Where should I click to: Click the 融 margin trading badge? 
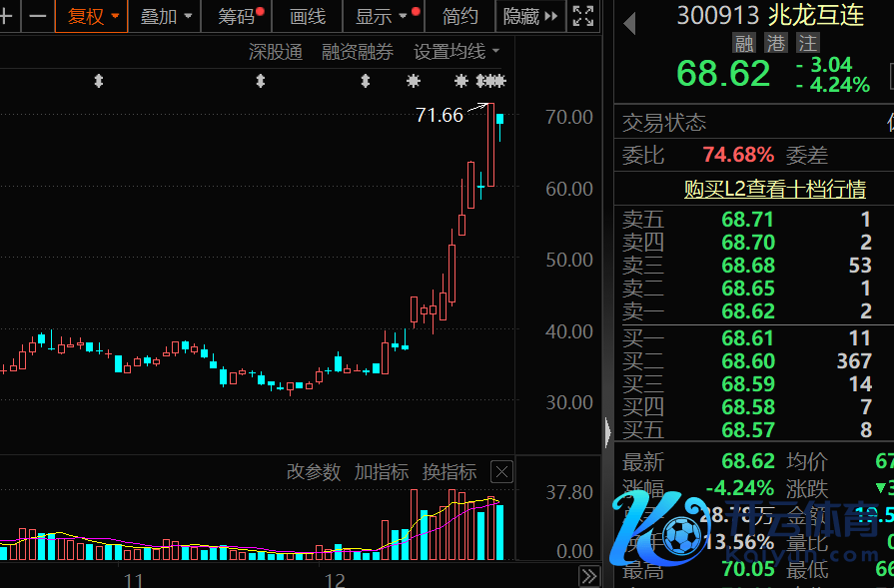(x=744, y=43)
